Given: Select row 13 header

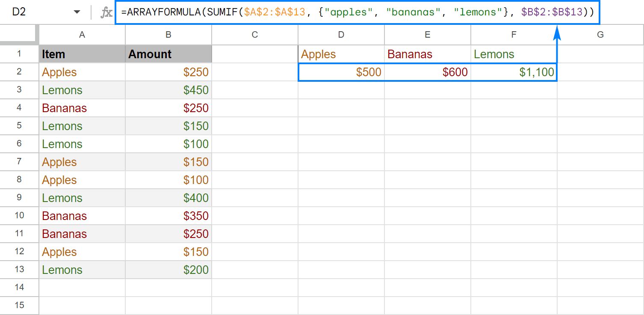Looking at the screenshot, I should (x=19, y=270).
